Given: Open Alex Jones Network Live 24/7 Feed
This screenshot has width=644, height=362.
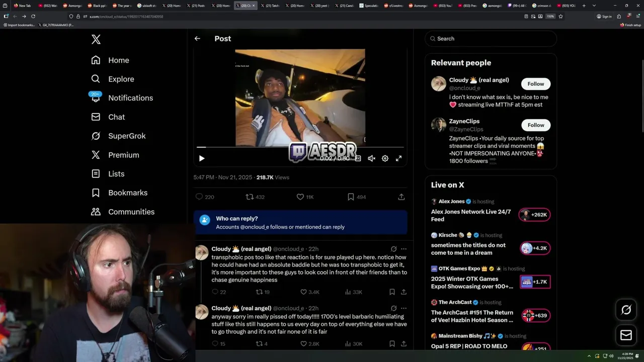Looking at the screenshot, I should tap(471, 215).
